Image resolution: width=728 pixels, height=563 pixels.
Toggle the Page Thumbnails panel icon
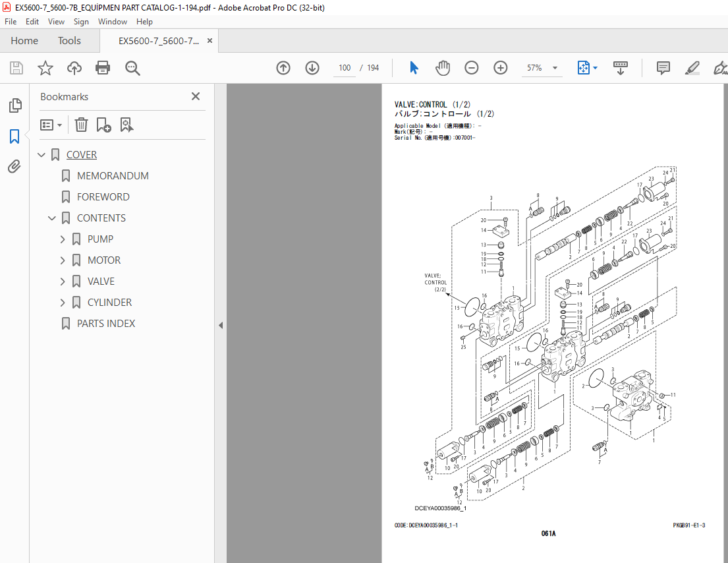[14, 105]
